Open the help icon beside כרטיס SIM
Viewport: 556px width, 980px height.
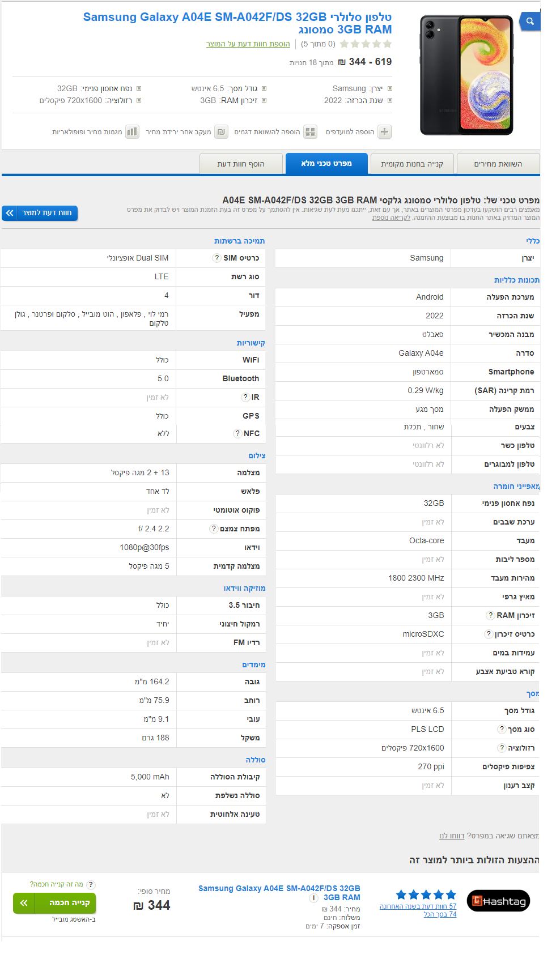tap(217, 258)
